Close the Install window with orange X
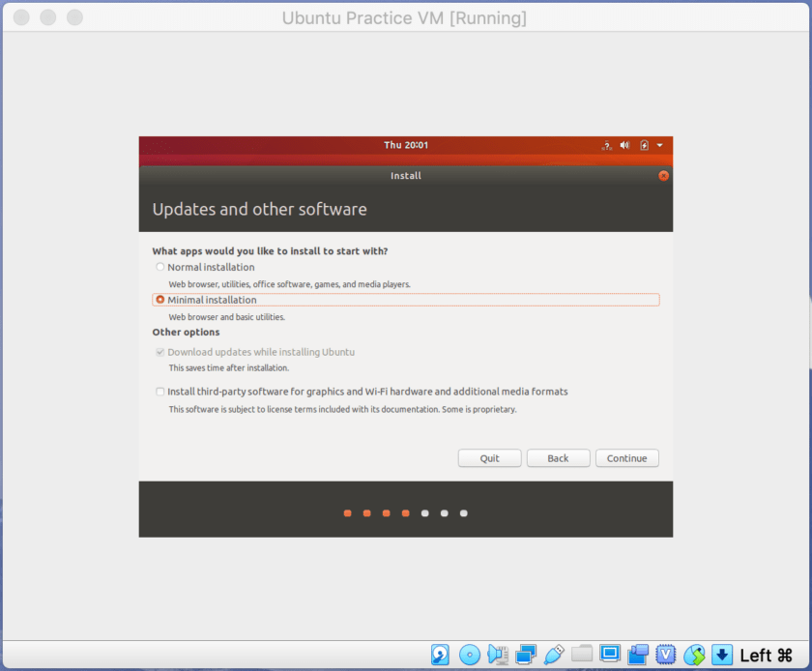 [x=663, y=176]
